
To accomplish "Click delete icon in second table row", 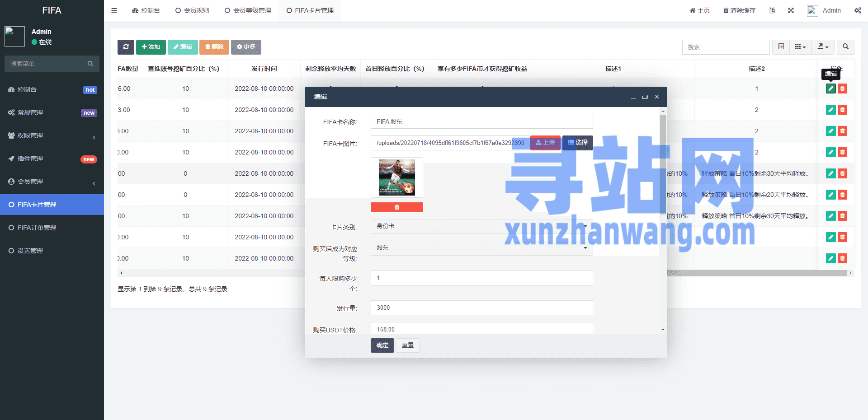I will point(842,110).
